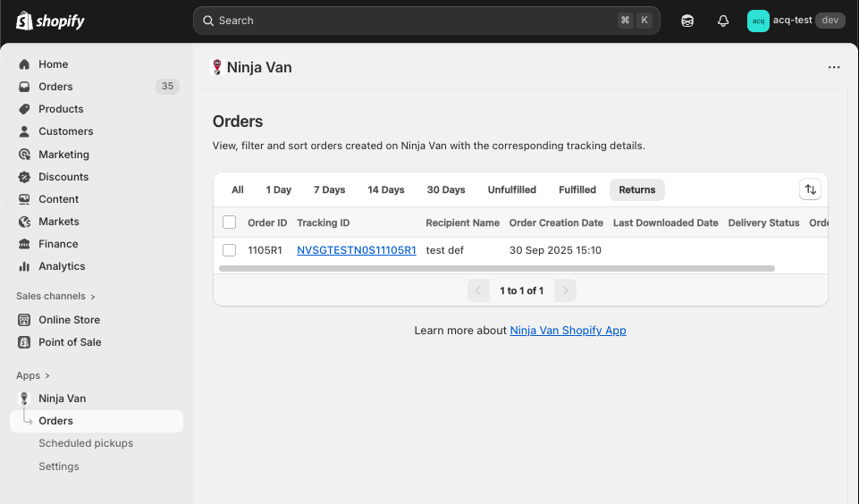Check the box for order 1105R1

click(x=230, y=250)
